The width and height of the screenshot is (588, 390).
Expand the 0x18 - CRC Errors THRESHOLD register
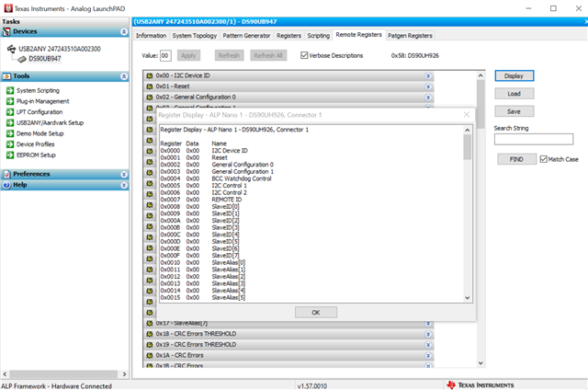[x=428, y=334]
